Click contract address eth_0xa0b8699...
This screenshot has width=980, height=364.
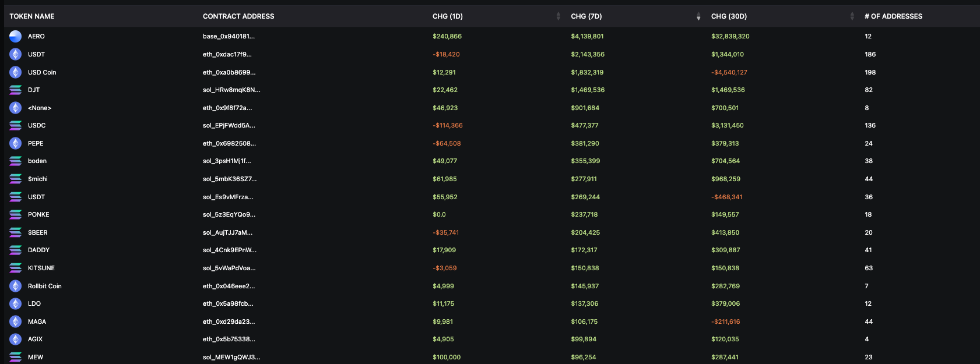[229, 72]
